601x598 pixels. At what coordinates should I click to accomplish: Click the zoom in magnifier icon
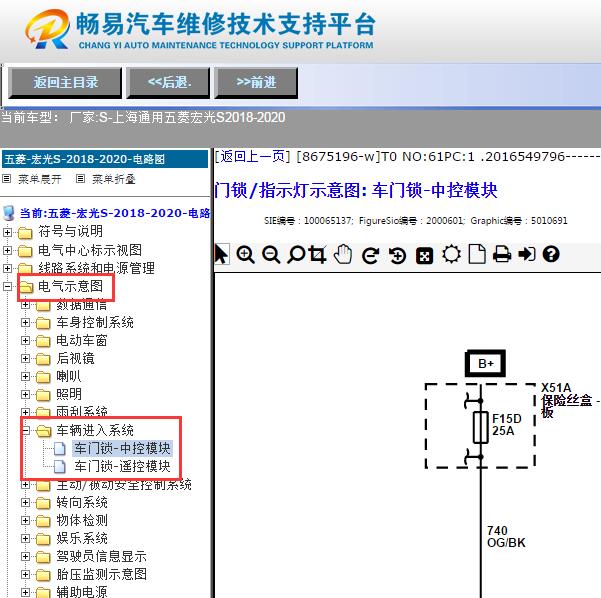(245, 254)
